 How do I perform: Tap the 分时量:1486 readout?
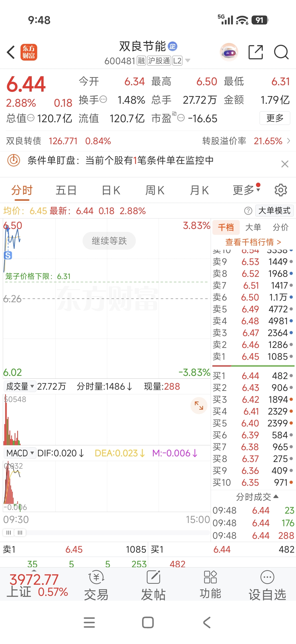[x=104, y=386]
